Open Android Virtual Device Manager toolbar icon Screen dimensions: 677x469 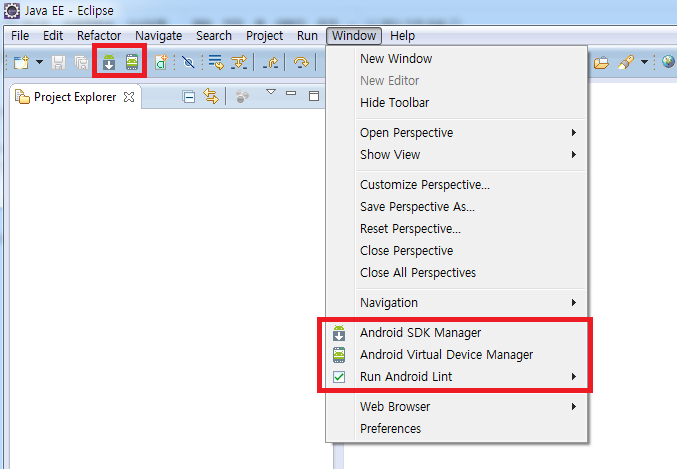(132, 62)
